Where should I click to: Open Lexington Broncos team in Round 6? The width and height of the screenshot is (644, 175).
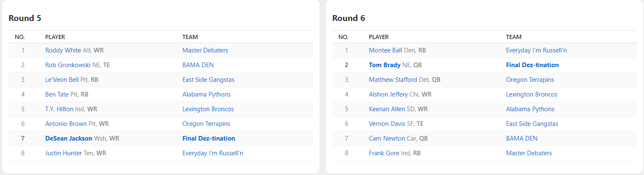coord(531,94)
